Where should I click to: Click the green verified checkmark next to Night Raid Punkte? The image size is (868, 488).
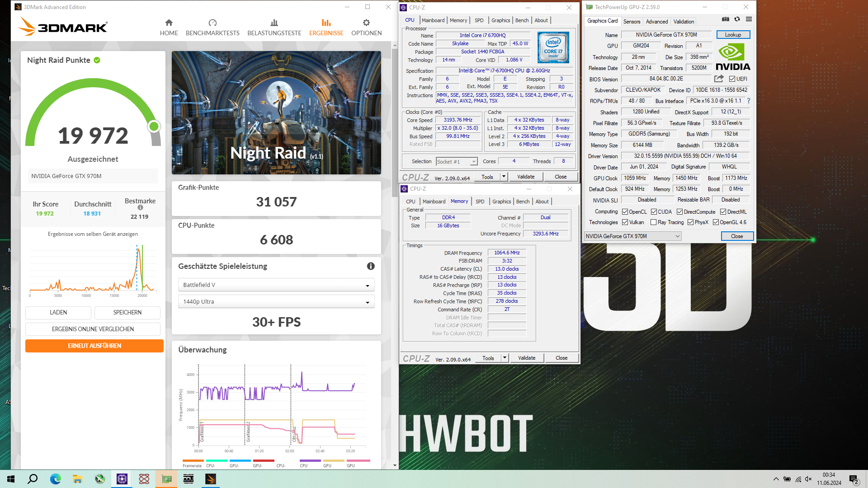pos(97,60)
